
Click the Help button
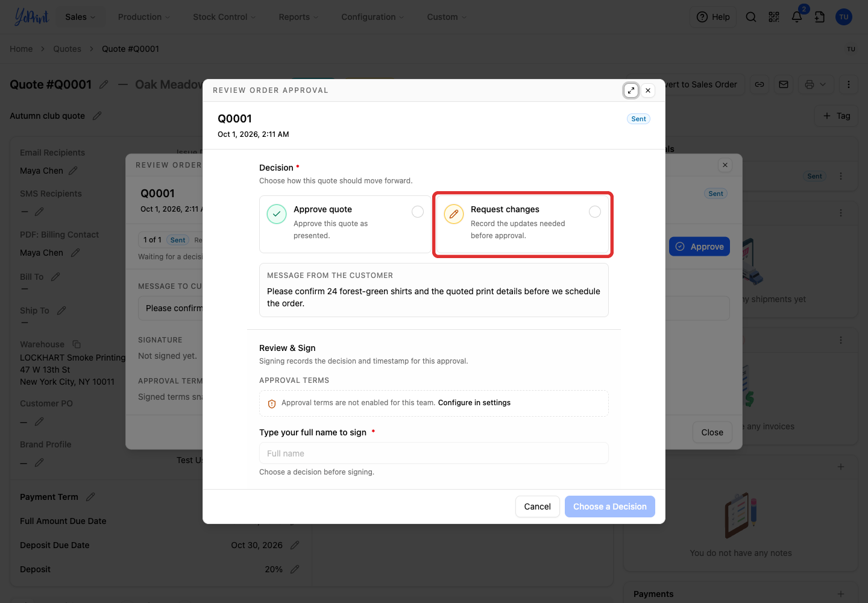click(x=713, y=17)
